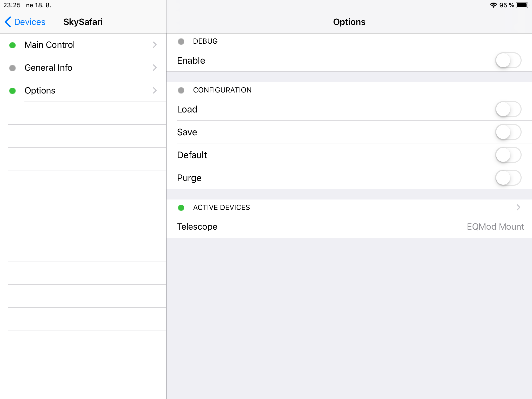Open the ACTIVE DEVICES header row
The height and width of the screenshot is (399, 532).
(x=349, y=207)
